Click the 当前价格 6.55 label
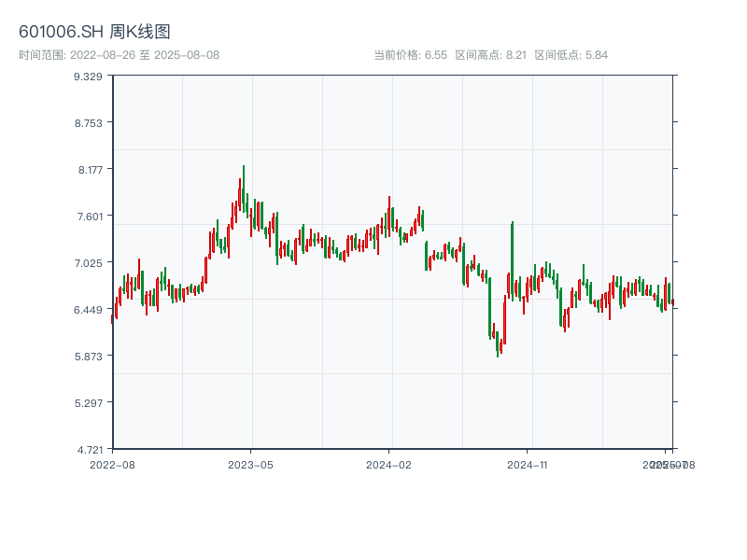This screenshot has height=560, width=747. [x=410, y=55]
